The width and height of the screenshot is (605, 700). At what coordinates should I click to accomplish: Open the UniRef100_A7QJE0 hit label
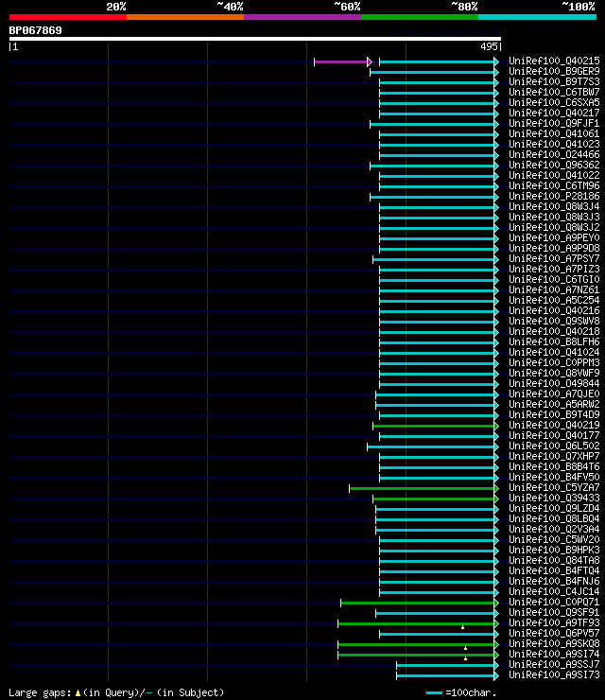coord(554,394)
